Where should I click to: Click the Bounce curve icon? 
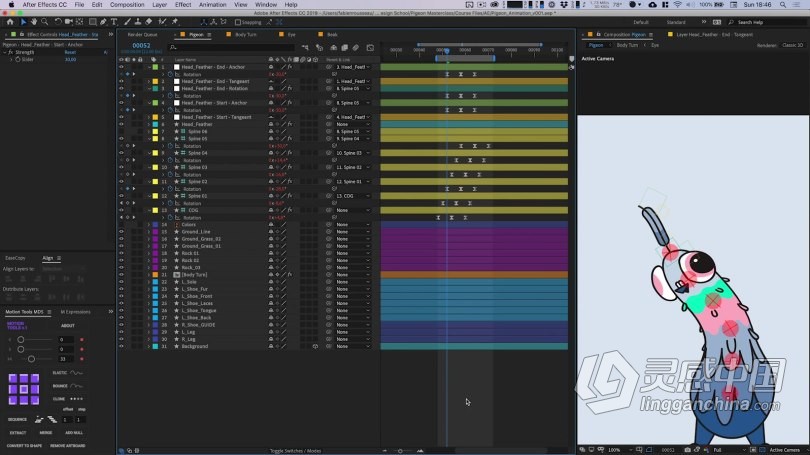76,386
